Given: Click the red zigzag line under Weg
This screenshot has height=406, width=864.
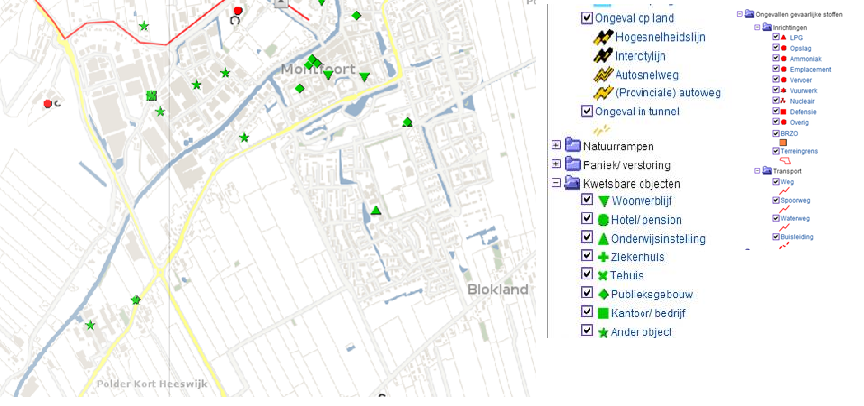Looking at the screenshot, I should point(785,190).
